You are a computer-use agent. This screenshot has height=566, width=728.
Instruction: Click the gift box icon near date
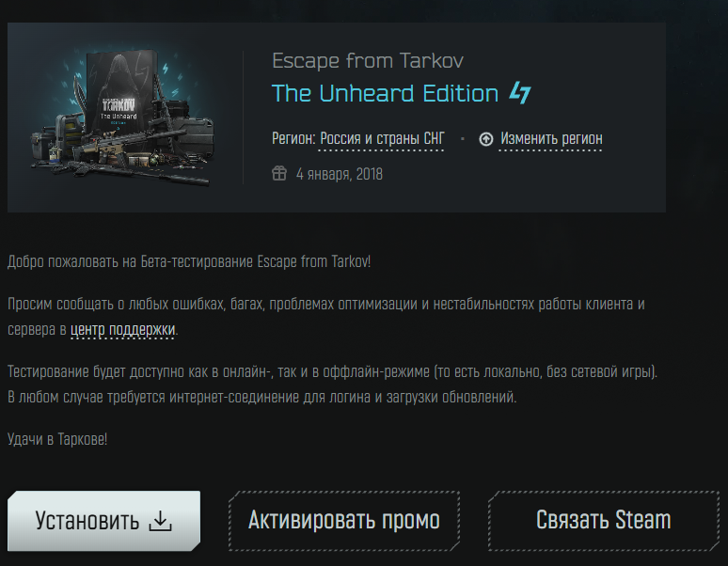point(279,174)
